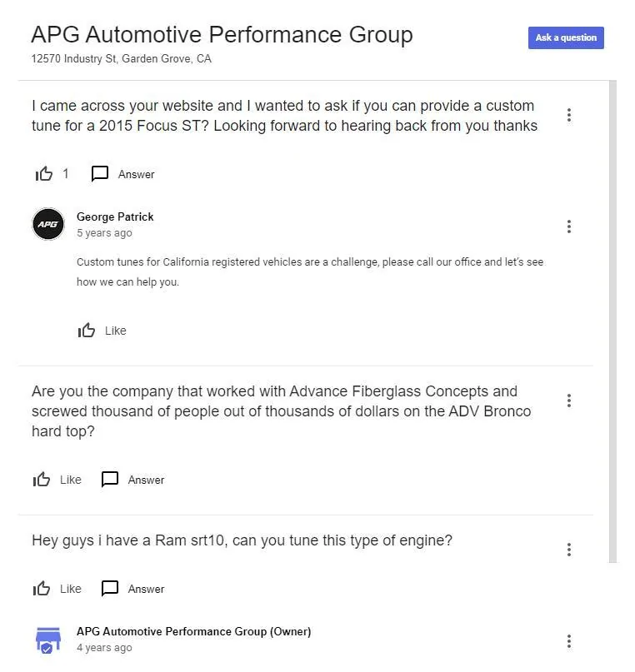Open options menu for George Patrick's answer
Screen dimensions: 635x672
(x=568, y=226)
